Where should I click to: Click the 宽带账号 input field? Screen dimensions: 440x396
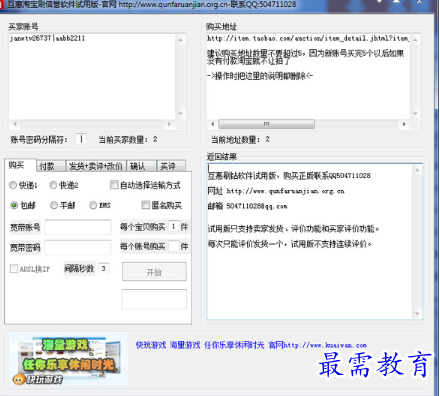tap(78, 227)
